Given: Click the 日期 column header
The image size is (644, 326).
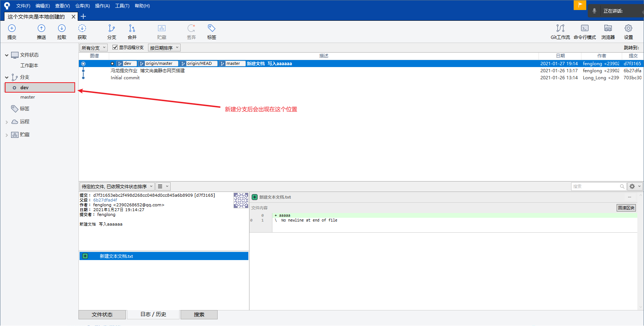Looking at the screenshot, I should pyautogui.click(x=560, y=56).
